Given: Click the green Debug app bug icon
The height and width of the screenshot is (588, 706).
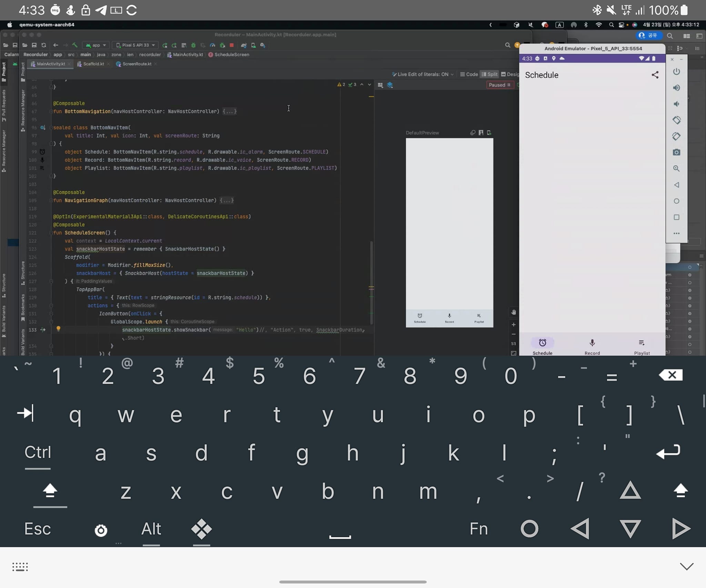Looking at the screenshot, I should point(193,45).
